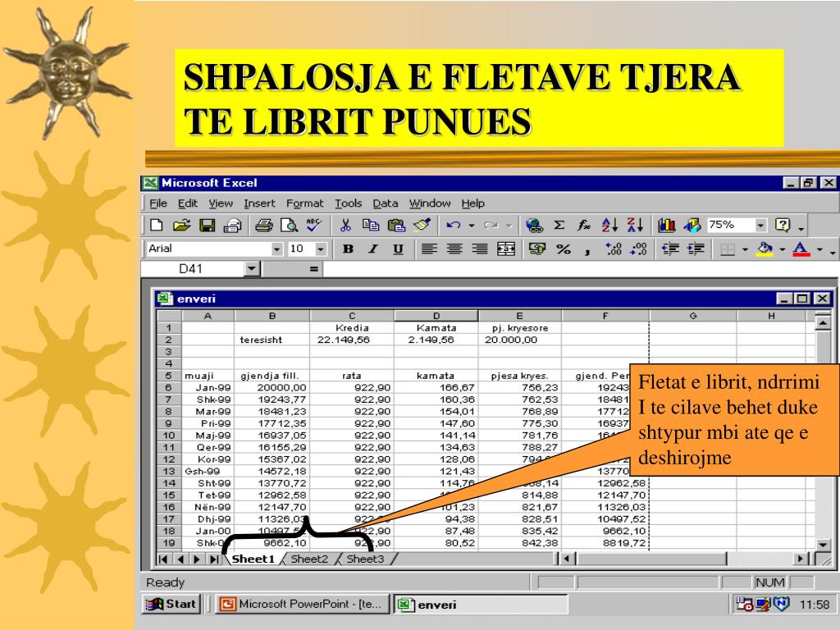The height and width of the screenshot is (630, 840).
Task: Select column header D
Action: [436, 316]
